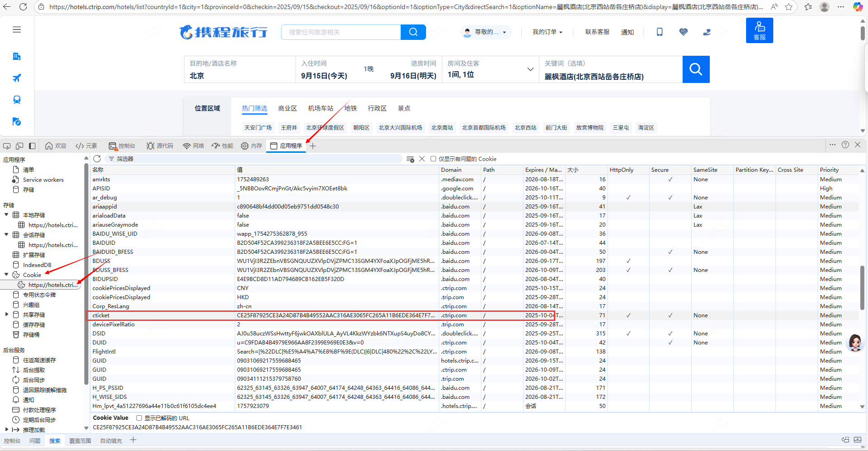Add more tools with the plus icon
The width and height of the screenshot is (868, 451).
pyautogui.click(x=313, y=146)
